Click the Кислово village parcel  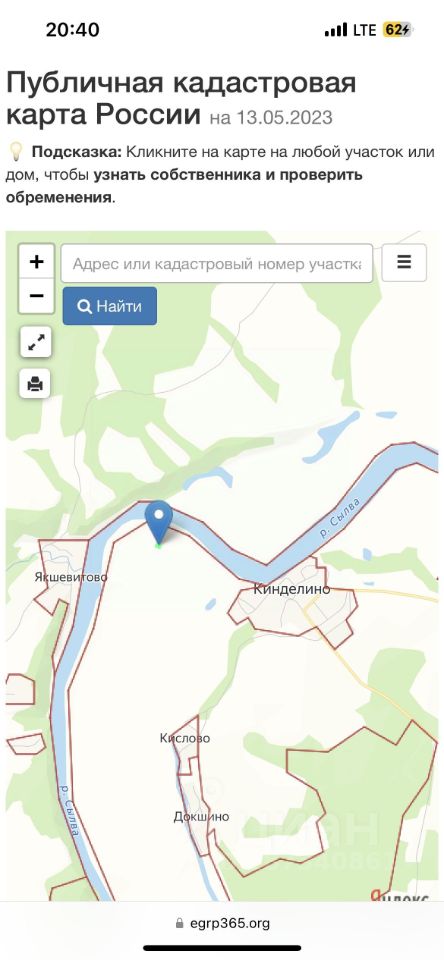184,738
